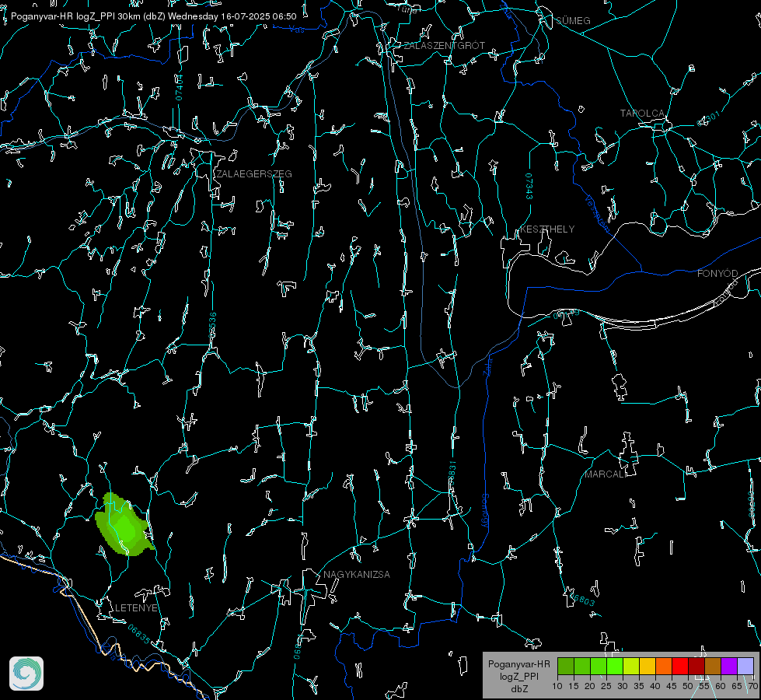Click the green radar echo near Letenye
Viewport: 761px width, 700px height.
click(x=124, y=525)
